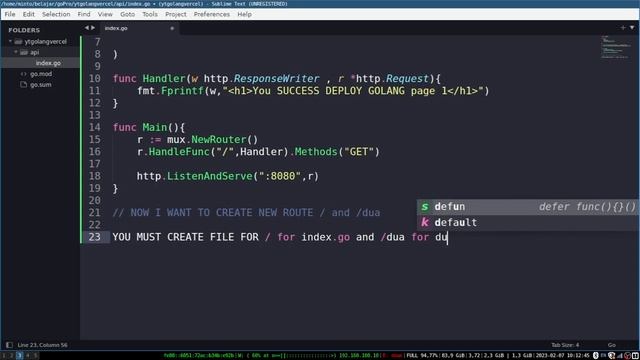This screenshot has height=360, width=640.
Task: Click the go.sum file icon
Action: click(x=24, y=84)
